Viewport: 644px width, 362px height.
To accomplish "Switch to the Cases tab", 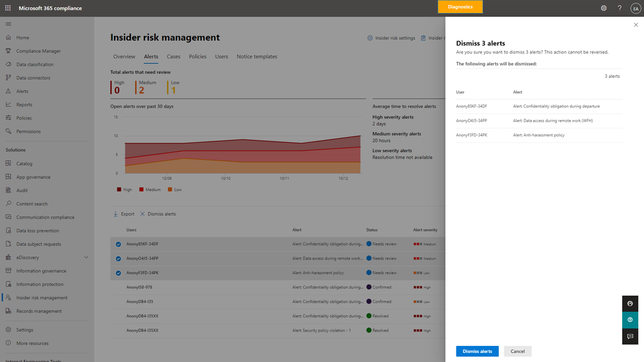I will click(x=173, y=57).
